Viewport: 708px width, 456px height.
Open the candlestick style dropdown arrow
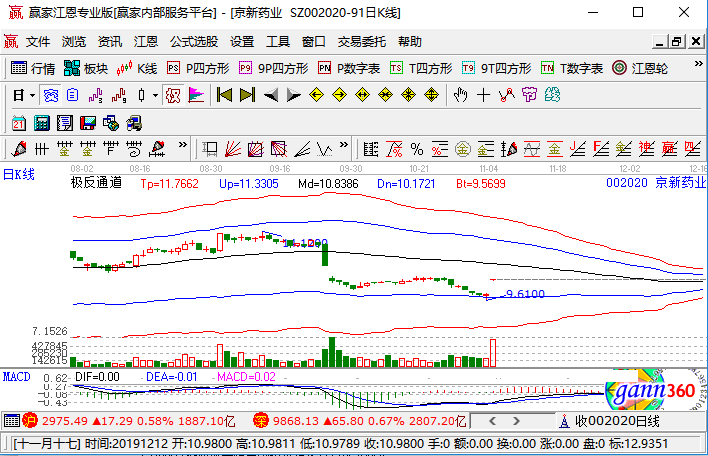click(155, 96)
